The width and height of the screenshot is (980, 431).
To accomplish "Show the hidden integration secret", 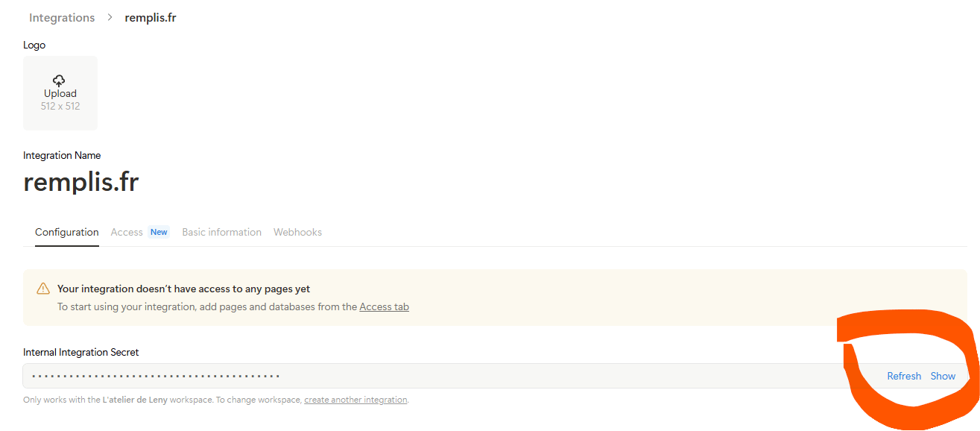I will pos(943,376).
